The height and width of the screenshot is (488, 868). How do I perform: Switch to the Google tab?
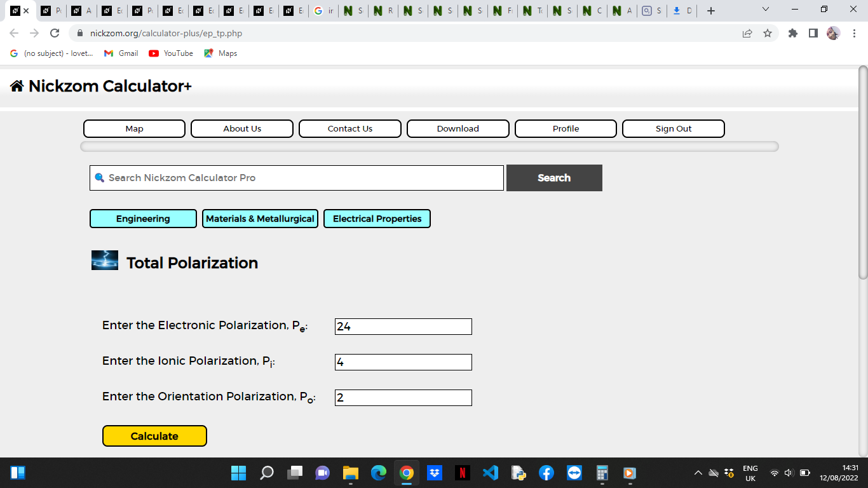coord(323,11)
